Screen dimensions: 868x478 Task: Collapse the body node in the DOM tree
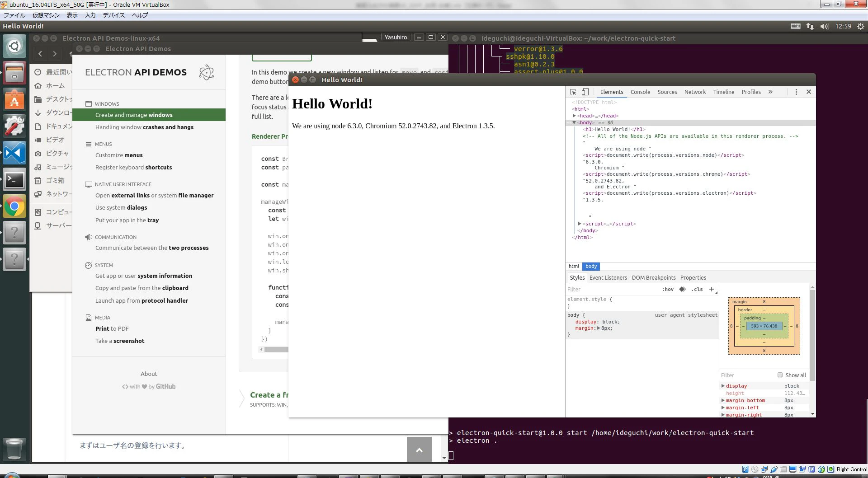pyautogui.click(x=574, y=122)
